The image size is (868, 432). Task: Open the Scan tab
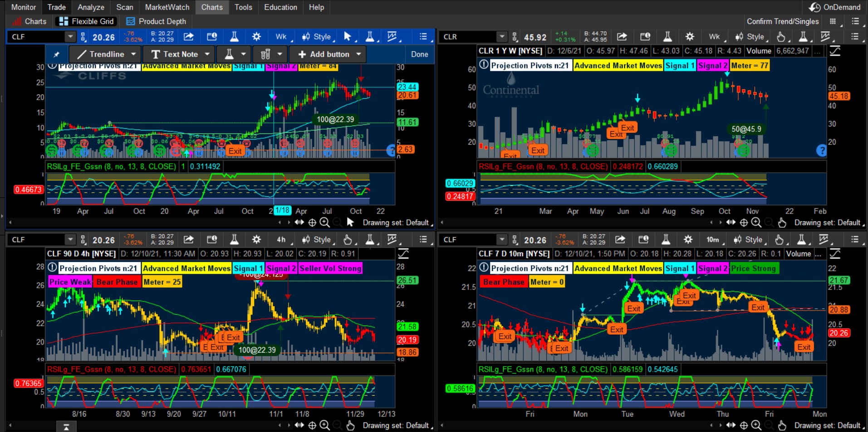pyautogui.click(x=125, y=7)
